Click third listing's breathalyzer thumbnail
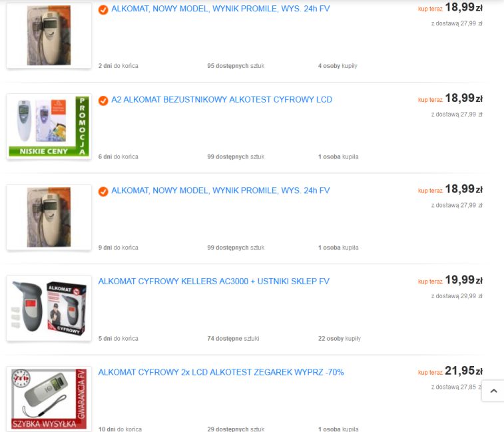This screenshot has height=432, width=504. [x=49, y=217]
